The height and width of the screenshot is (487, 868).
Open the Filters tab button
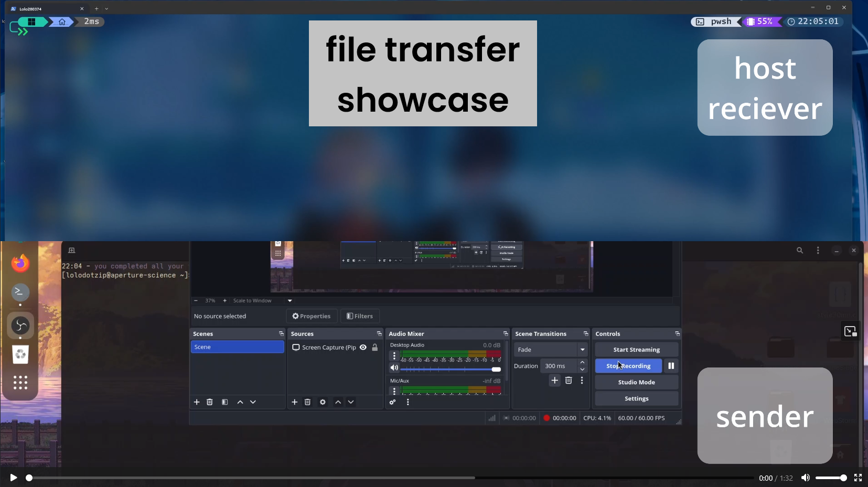360,316
